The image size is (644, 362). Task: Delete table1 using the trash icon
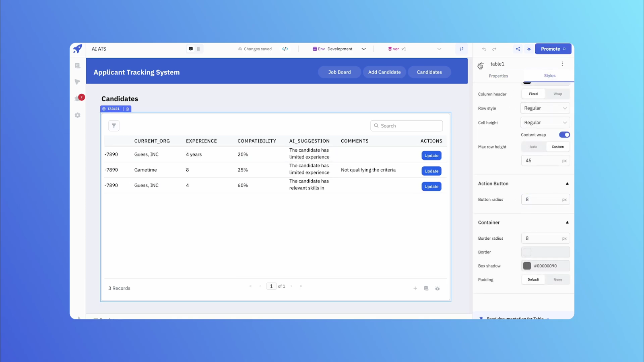click(127, 109)
